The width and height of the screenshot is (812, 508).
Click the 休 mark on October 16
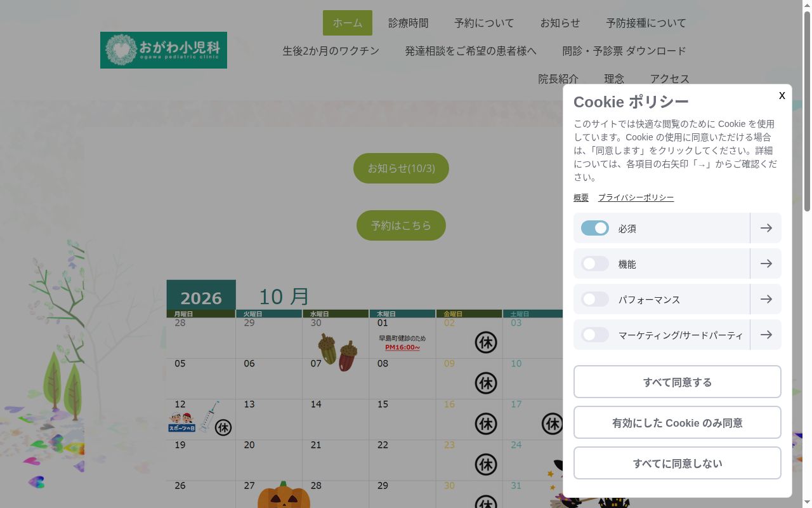(486, 424)
